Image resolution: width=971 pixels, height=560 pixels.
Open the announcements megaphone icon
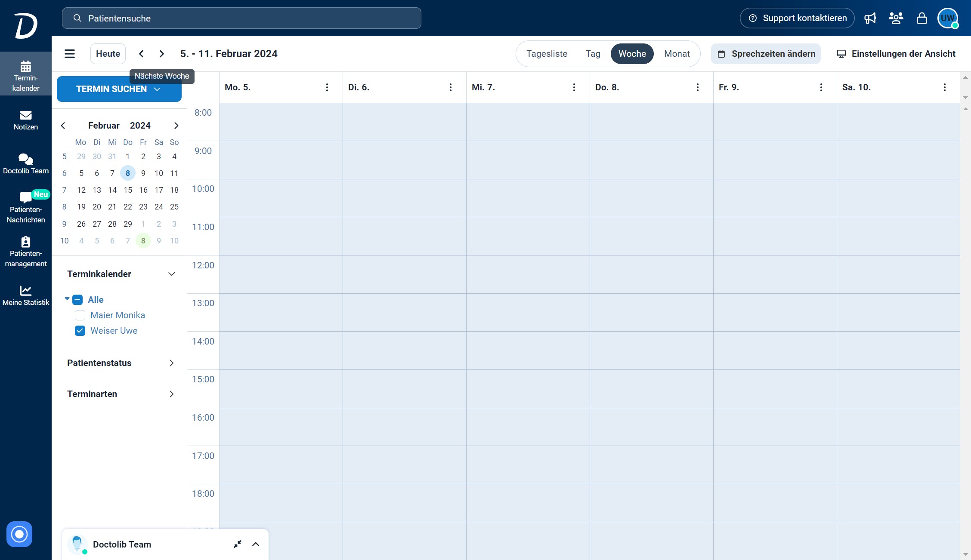(x=870, y=18)
